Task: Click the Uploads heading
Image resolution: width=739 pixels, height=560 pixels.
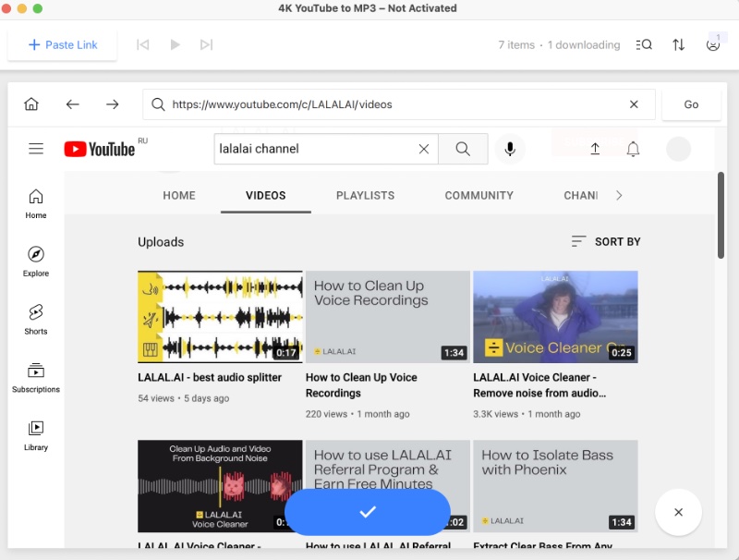Action: pyautogui.click(x=161, y=242)
